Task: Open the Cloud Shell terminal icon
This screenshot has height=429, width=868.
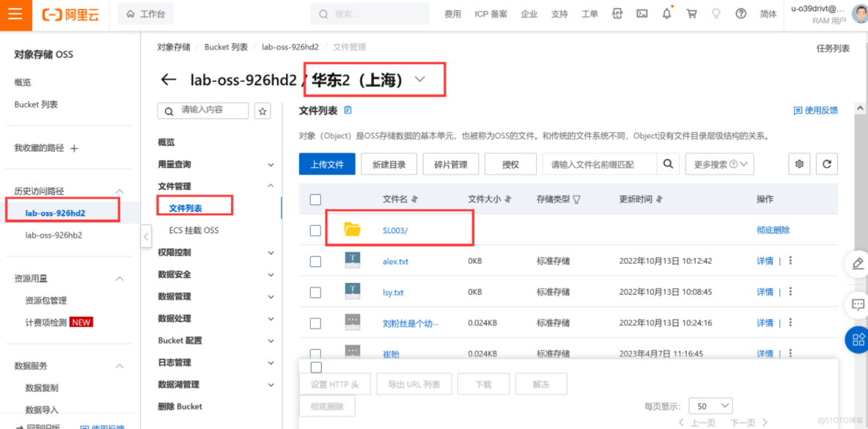Action: [641, 14]
